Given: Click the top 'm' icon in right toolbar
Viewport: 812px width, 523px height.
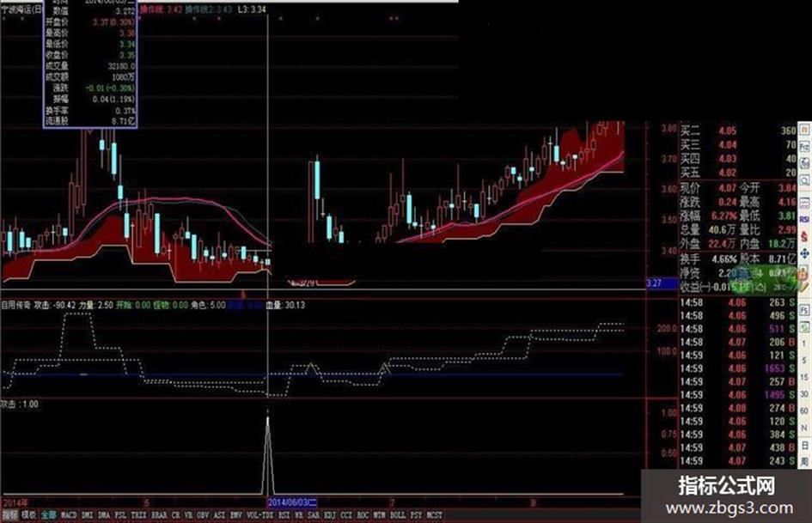Looking at the screenshot, I should tap(804, 130).
